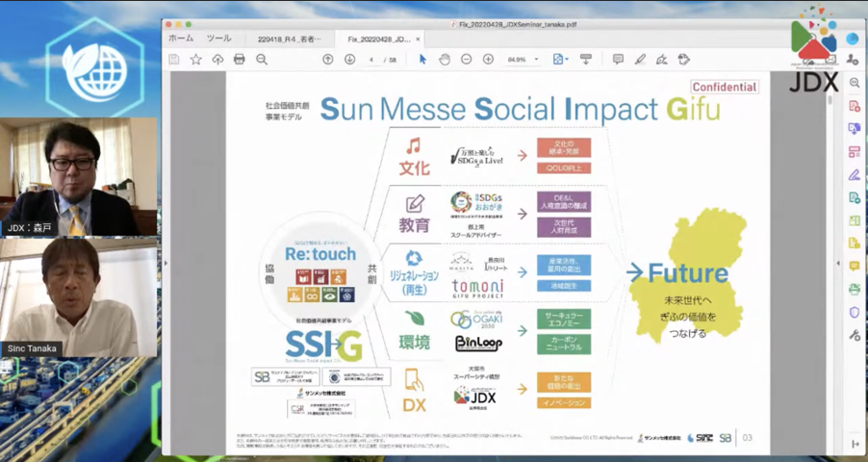Select the JDX：森戸 video tile

tap(78, 177)
